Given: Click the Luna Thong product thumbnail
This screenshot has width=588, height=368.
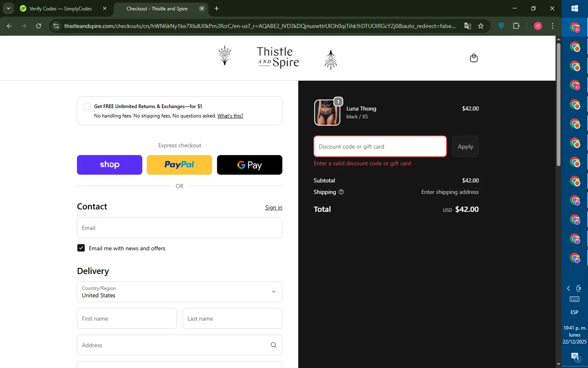Looking at the screenshot, I should (x=327, y=113).
